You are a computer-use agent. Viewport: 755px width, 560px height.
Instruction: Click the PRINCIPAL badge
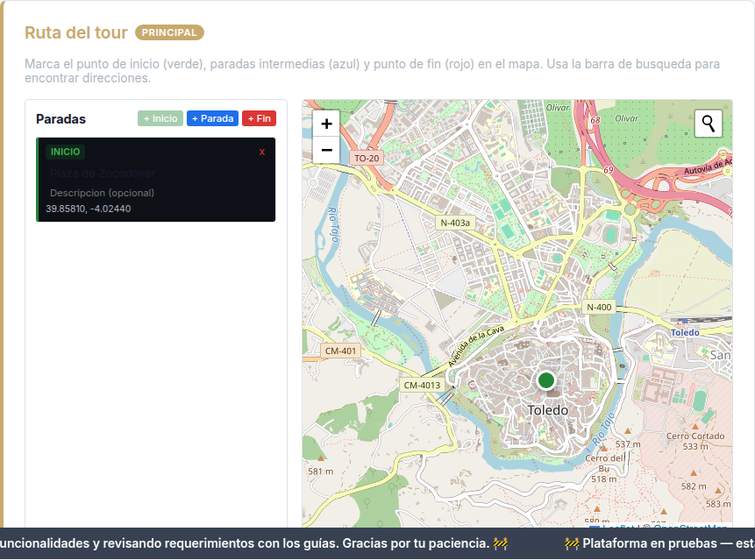(169, 32)
